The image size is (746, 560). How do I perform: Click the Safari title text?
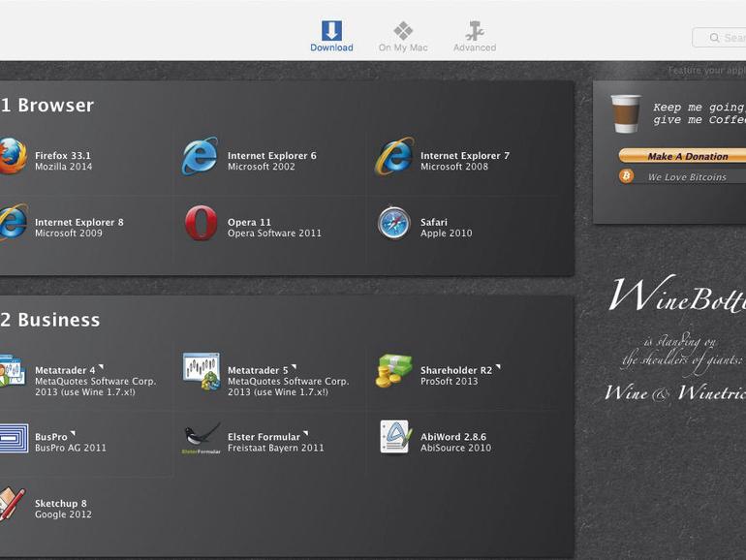click(x=433, y=222)
